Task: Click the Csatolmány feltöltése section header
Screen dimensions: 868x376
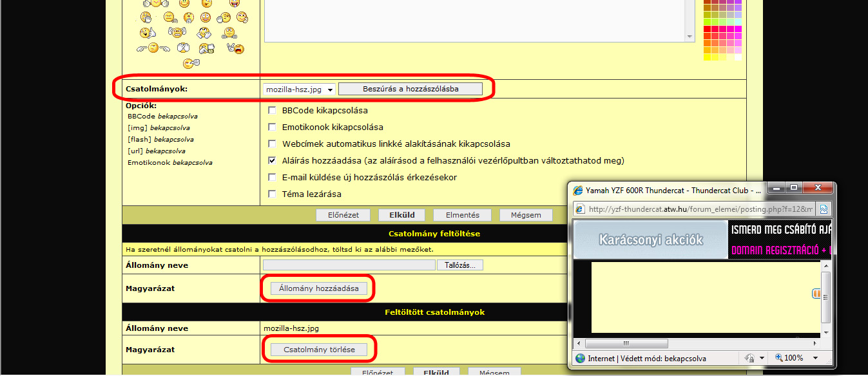Action: pyautogui.click(x=434, y=234)
